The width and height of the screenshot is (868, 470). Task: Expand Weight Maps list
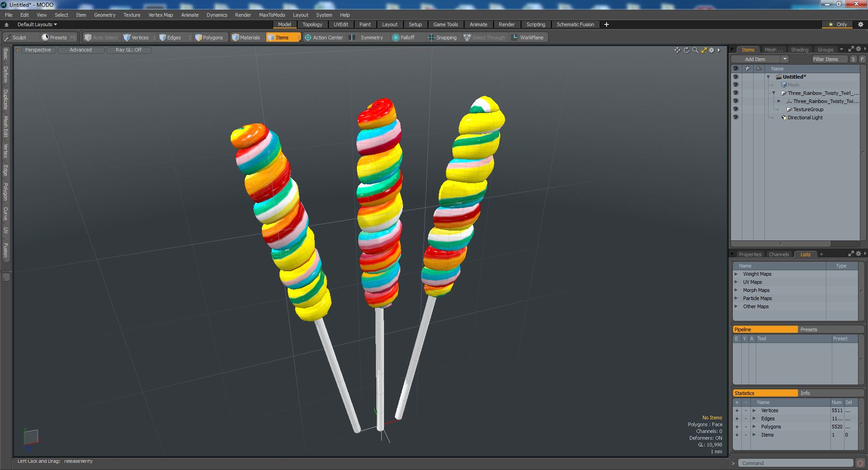pos(736,274)
